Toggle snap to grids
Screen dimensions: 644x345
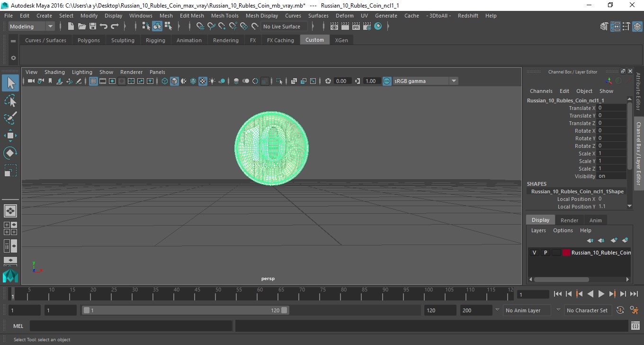(200, 27)
